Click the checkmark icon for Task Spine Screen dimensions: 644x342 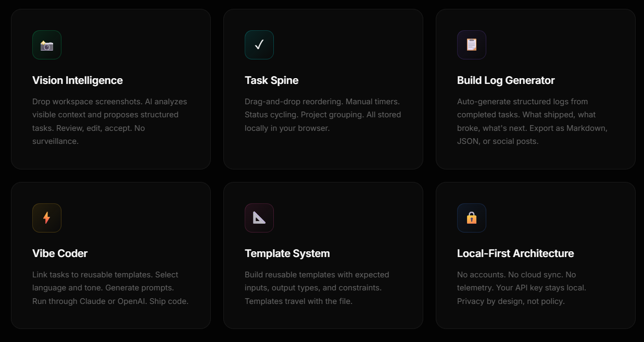[259, 45]
